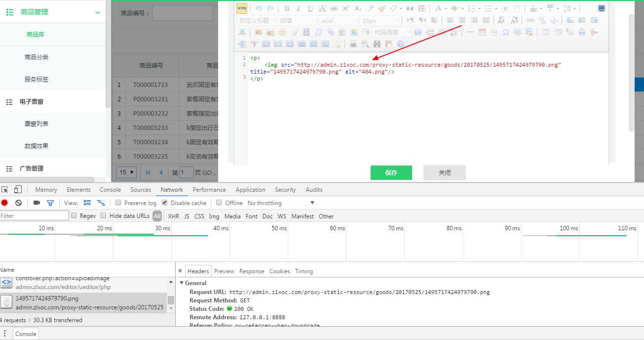Insert an emoticon with the smiley icon

tap(282, 32)
